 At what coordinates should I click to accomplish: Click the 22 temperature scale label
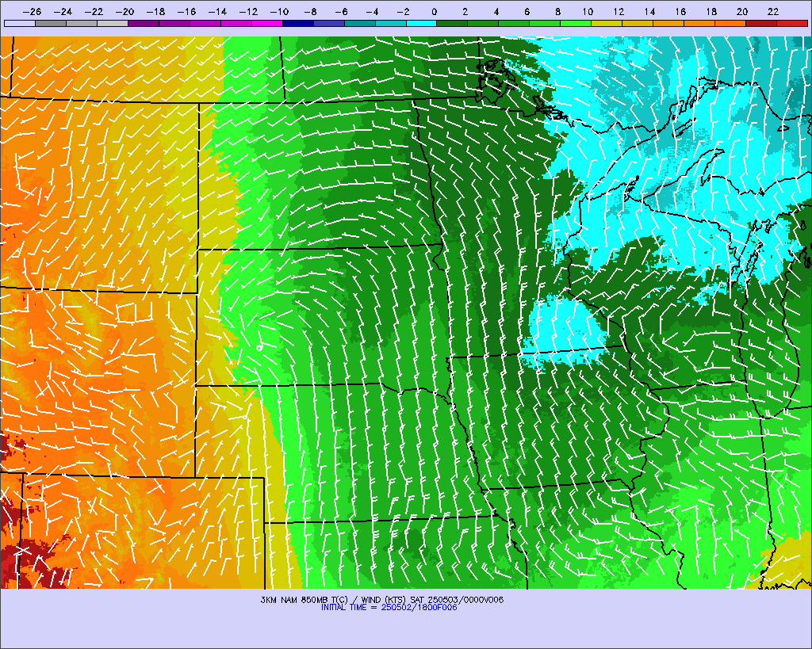tap(773, 11)
